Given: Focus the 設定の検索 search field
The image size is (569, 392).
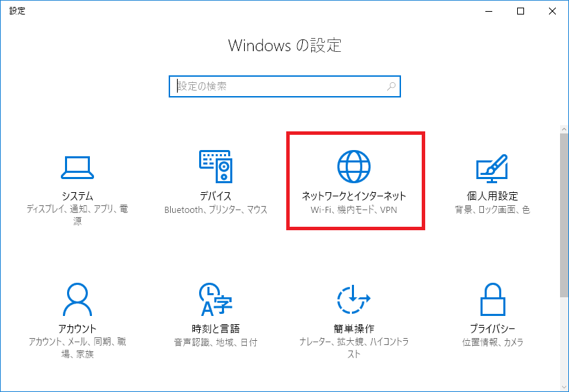Looking at the screenshot, I should click(285, 86).
